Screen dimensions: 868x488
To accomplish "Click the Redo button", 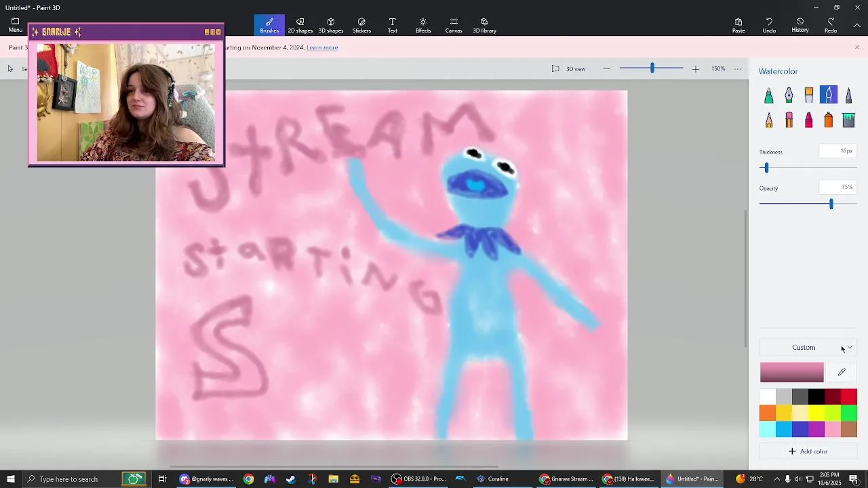I will point(831,25).
